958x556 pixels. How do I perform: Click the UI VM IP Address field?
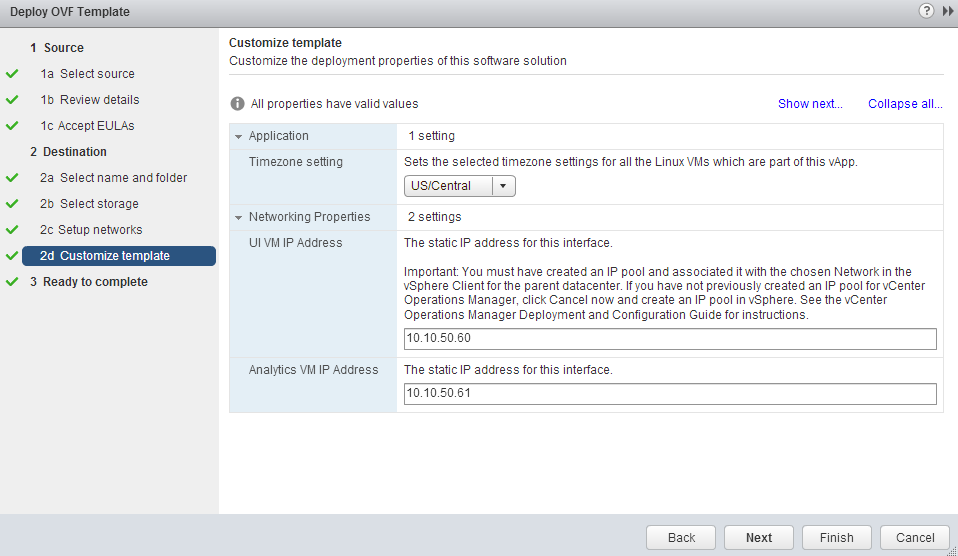pyautogui.click(x=669, y=339)
